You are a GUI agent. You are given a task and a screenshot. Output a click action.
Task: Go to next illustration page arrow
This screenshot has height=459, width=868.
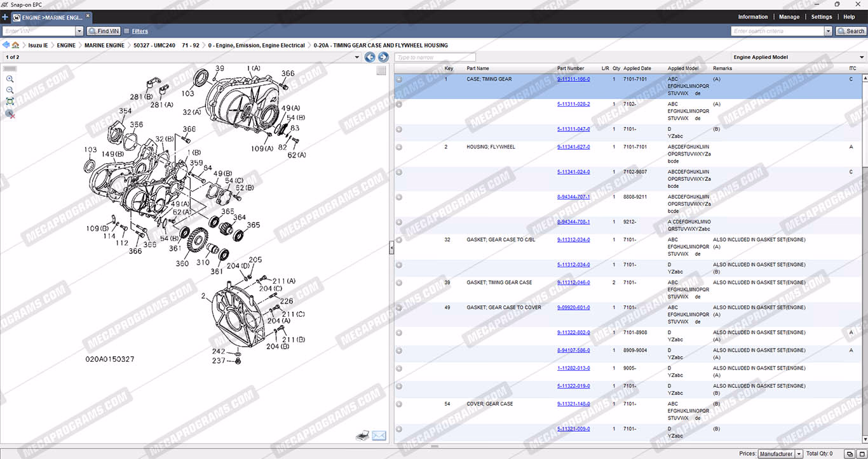pos(383,57)
